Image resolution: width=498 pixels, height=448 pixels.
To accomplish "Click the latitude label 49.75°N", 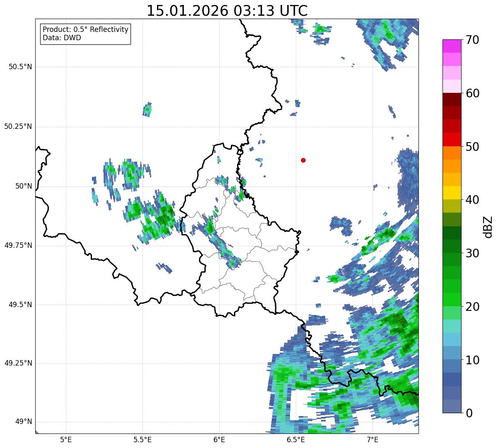I will [18, 245].
